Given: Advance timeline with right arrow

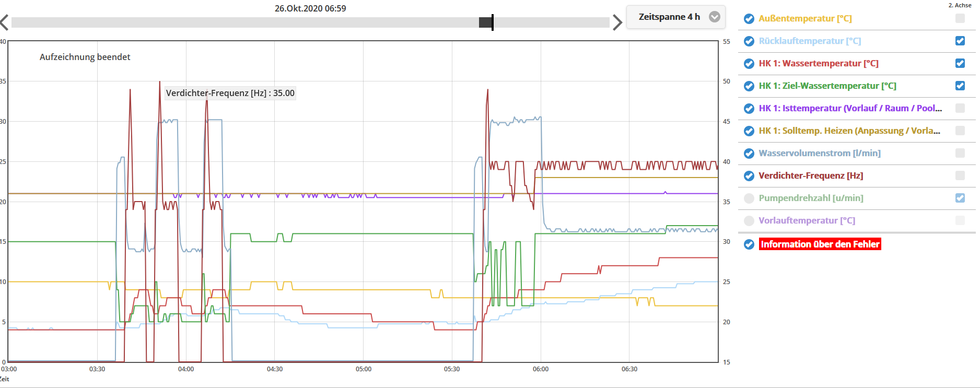Looking at the screenshot, I should pyautogui.click(x=617, y=22).
